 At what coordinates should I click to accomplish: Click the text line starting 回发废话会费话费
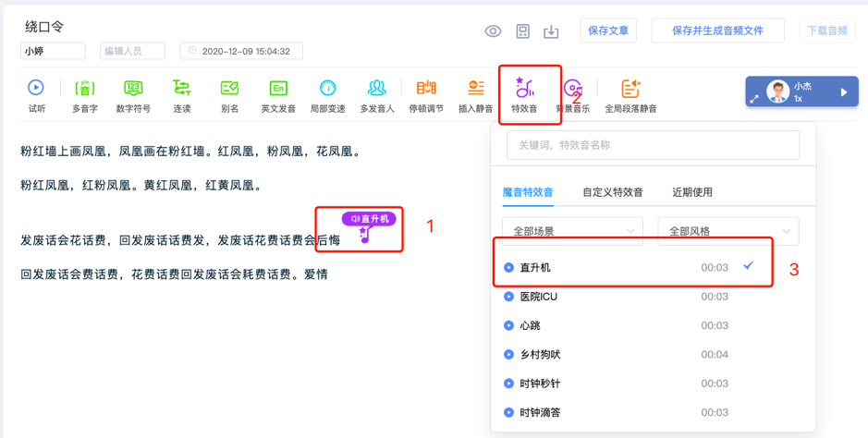tap(174, 274)
